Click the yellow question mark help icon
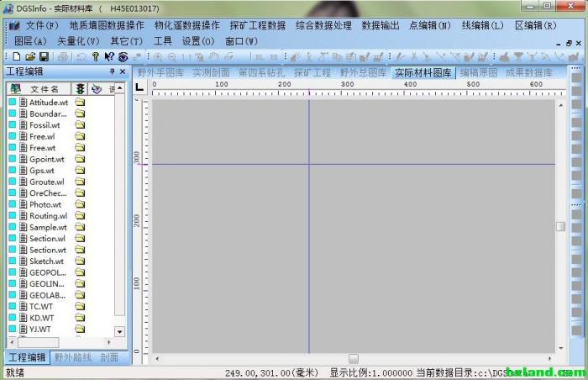 tap(95, 56)
